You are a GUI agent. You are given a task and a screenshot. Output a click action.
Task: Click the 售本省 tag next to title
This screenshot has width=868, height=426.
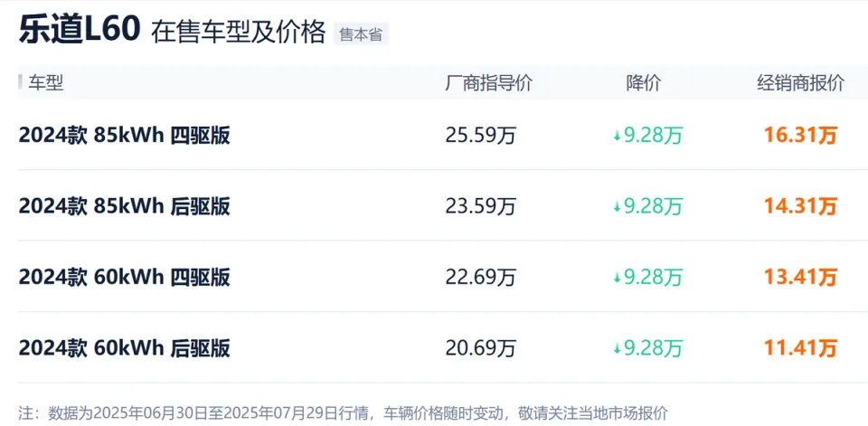click(361, 35)
